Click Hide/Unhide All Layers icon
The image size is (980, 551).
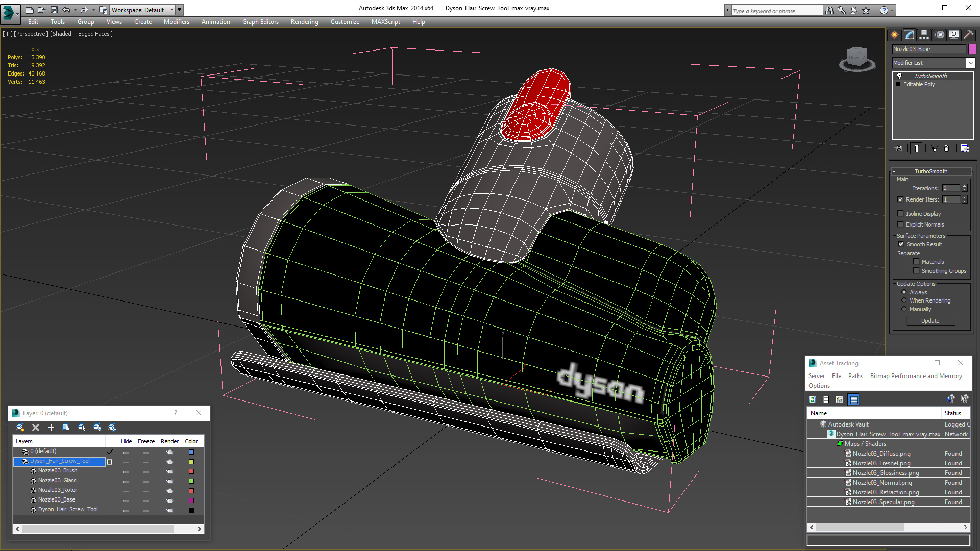click(97, 428)
